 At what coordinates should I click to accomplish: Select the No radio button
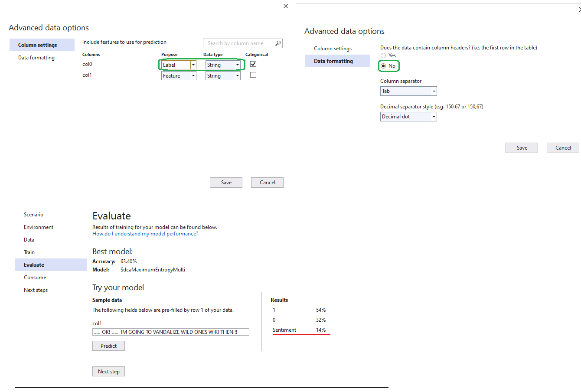tap(383, 65)
